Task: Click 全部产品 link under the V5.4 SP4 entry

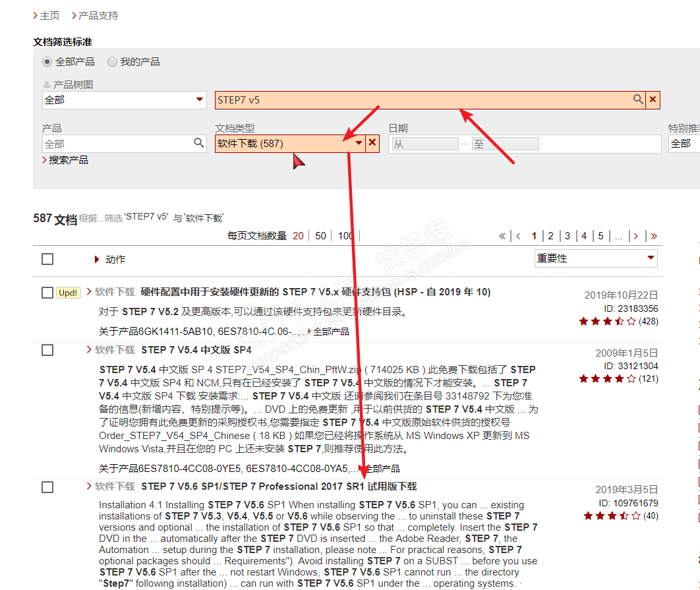Action: 382,469
